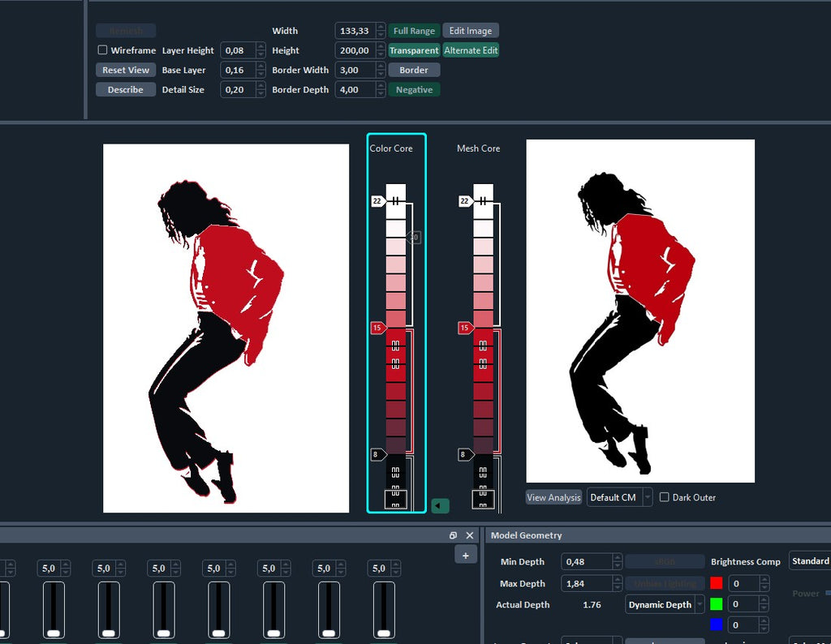Click the Detail Size stepper arrows
Screen dimensions: 831x644
260,89
